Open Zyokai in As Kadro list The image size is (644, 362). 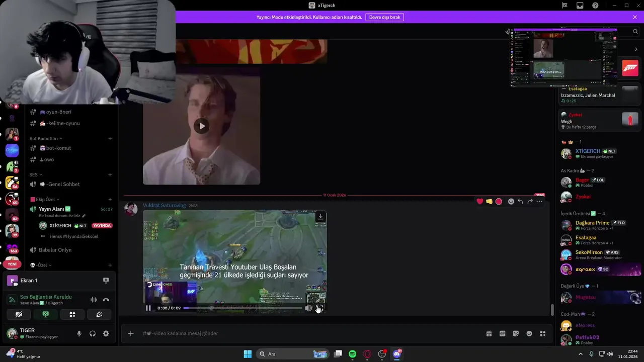tap(601, 197)
